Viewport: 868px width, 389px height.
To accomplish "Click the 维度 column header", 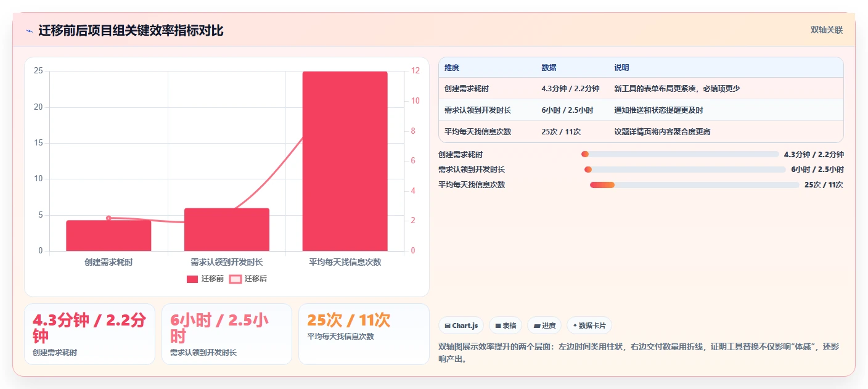I will 452,68.
